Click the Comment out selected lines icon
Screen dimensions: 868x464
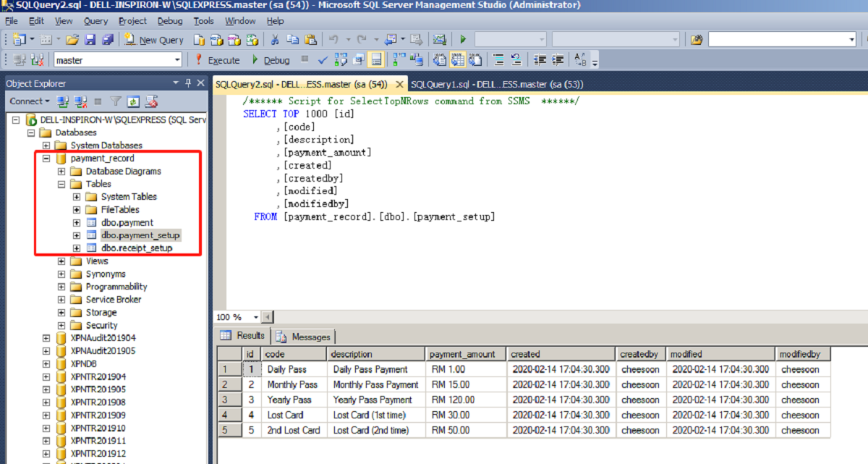(498, 59)
